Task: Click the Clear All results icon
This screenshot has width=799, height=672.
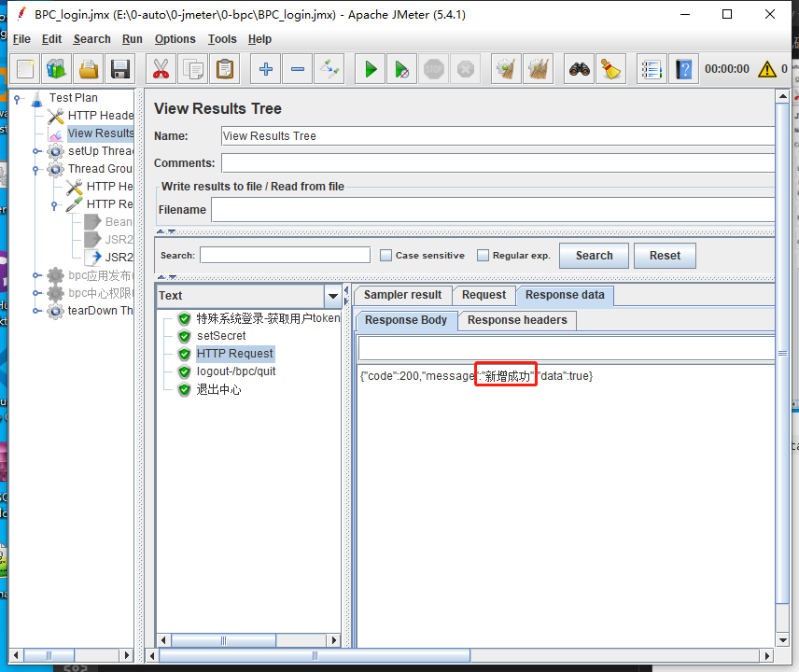Action: pyautogui.click(x=538, y=69)
